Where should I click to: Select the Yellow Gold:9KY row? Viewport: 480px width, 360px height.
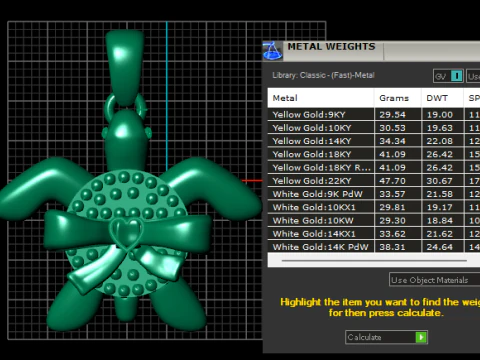coord(374,114)
